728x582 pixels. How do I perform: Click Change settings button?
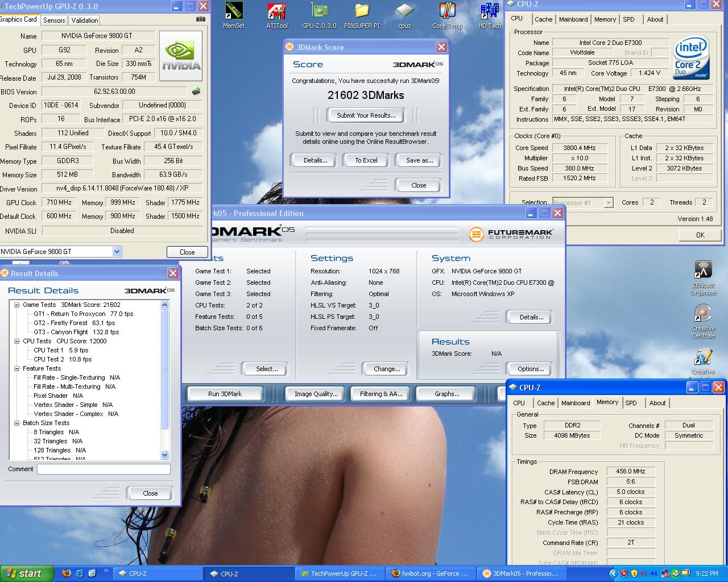pyautogui.click(x=387, y=369)
